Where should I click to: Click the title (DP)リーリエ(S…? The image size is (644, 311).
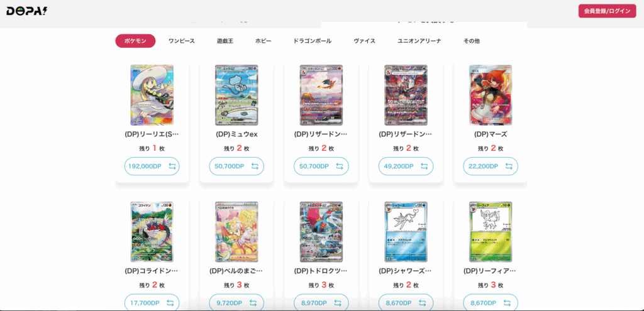click(x=152, y=134)
